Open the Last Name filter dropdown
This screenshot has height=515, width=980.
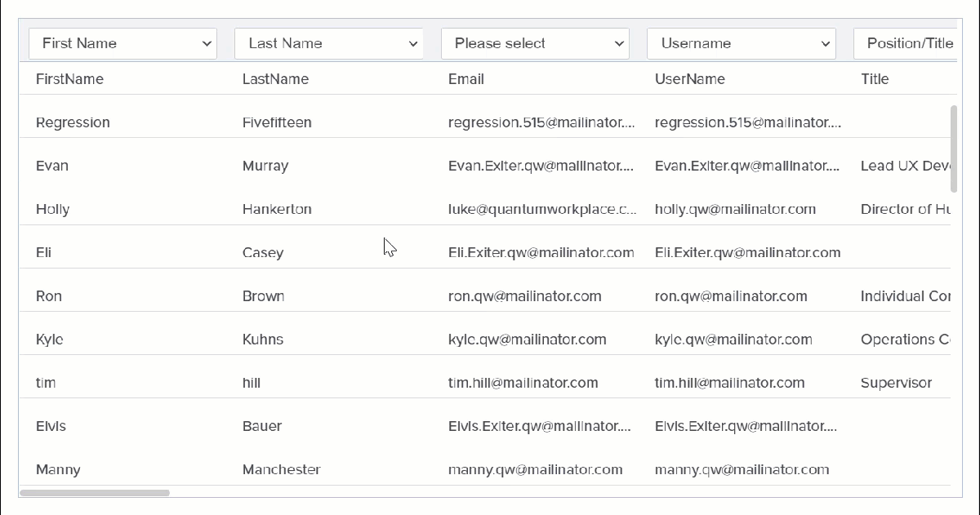click(x=329, y=42)
